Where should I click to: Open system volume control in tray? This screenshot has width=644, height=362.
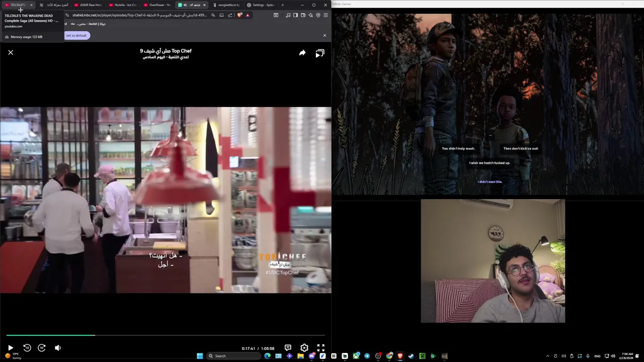[x=613, y=356]
